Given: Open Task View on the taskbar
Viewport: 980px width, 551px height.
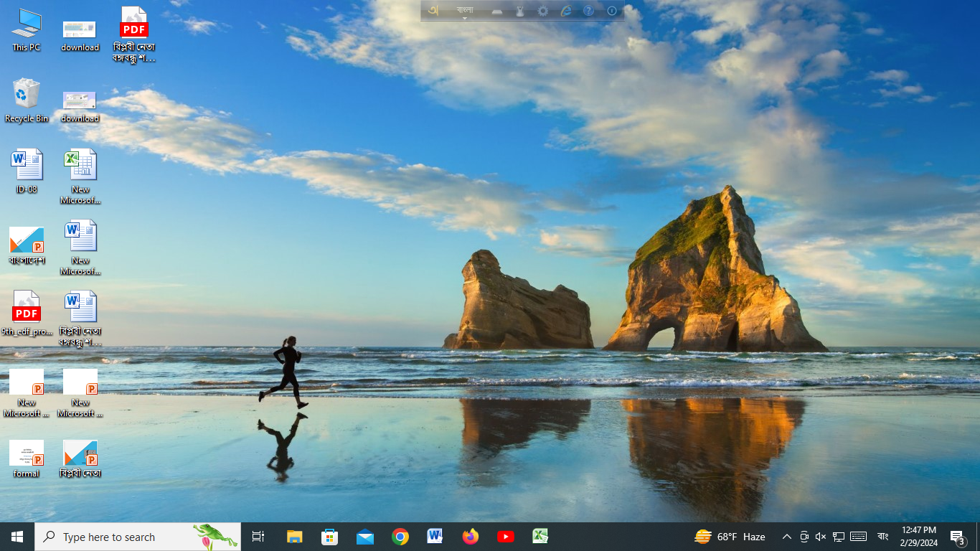Looking at the screenshot, I should click(258, 537).
